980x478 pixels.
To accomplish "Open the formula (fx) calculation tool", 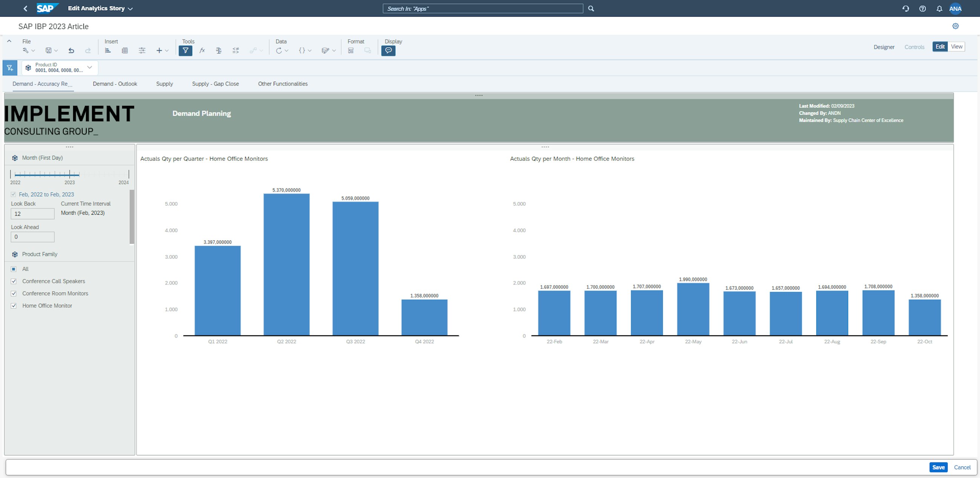I will 202,50.
